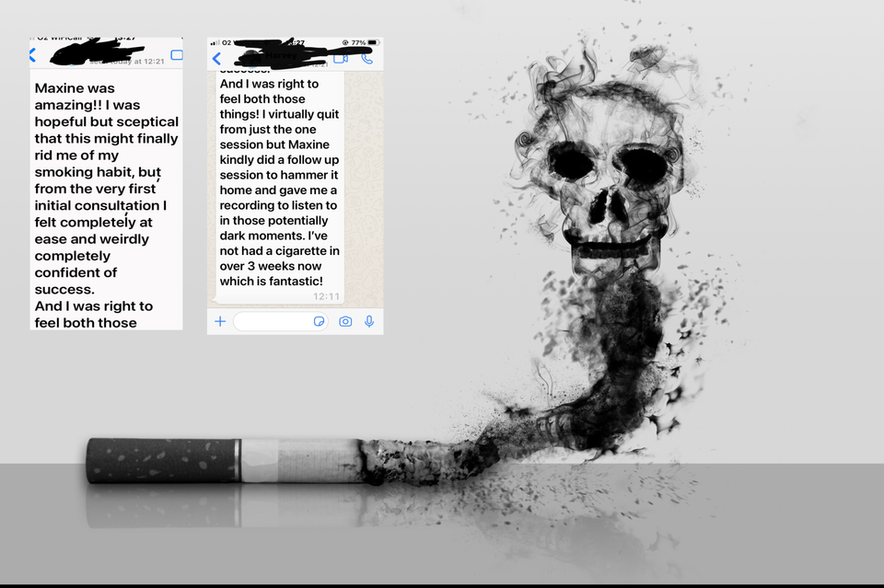Image resolution: width=884 pixels, height=588 pixels.
Task: Click the cigarette filter tip
Action: coord(162,461)
